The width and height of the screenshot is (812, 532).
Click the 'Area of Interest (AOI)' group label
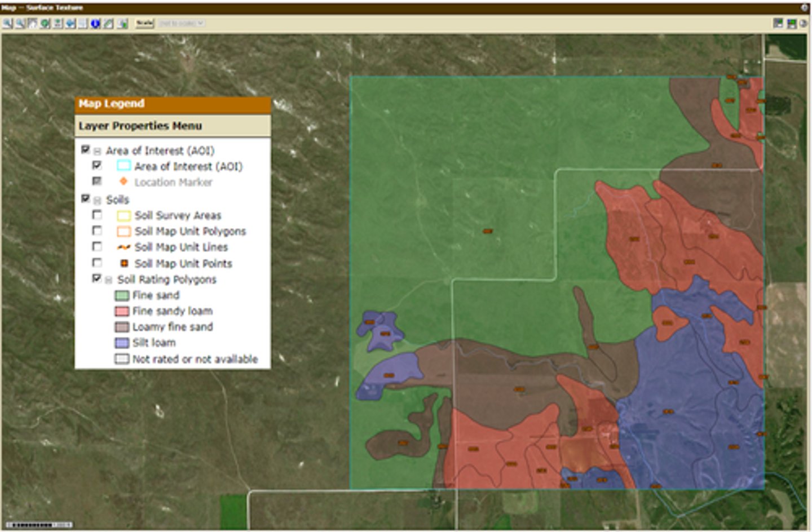160,150
